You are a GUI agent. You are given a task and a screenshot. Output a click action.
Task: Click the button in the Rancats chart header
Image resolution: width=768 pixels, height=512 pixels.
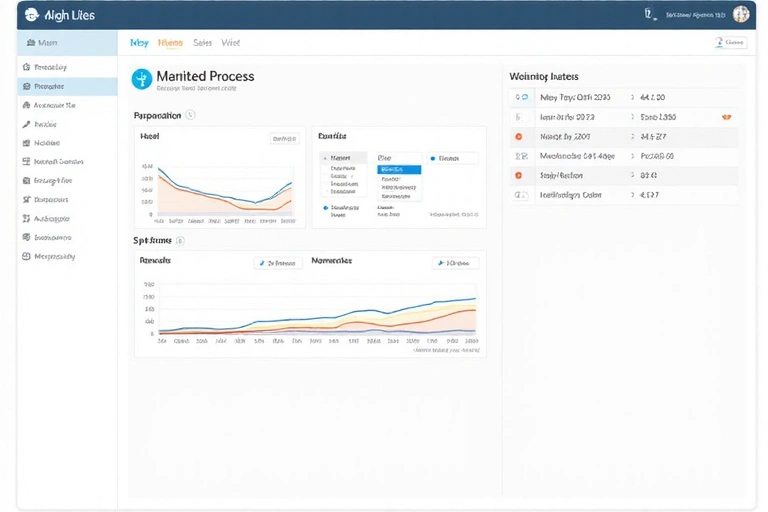[278, 263]
